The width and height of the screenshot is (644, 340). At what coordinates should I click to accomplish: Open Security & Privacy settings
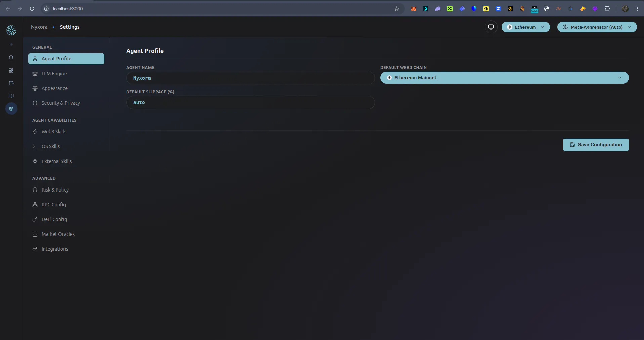coord(66,103)
